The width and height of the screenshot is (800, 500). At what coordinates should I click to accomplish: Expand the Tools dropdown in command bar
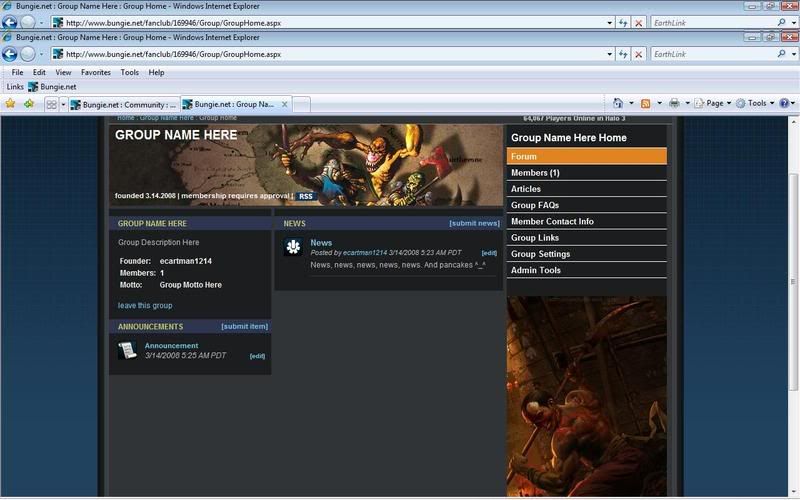tap(758, 103)
